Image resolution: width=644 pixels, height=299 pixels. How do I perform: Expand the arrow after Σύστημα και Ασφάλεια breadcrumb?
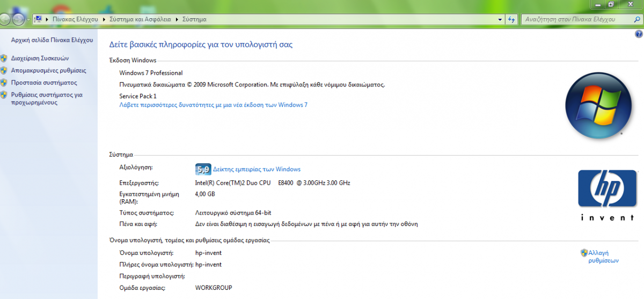(x=177, y=19)
